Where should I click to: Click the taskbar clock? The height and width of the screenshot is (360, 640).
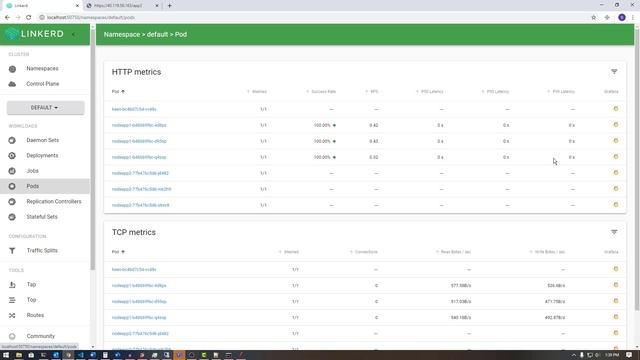point(612,355)
